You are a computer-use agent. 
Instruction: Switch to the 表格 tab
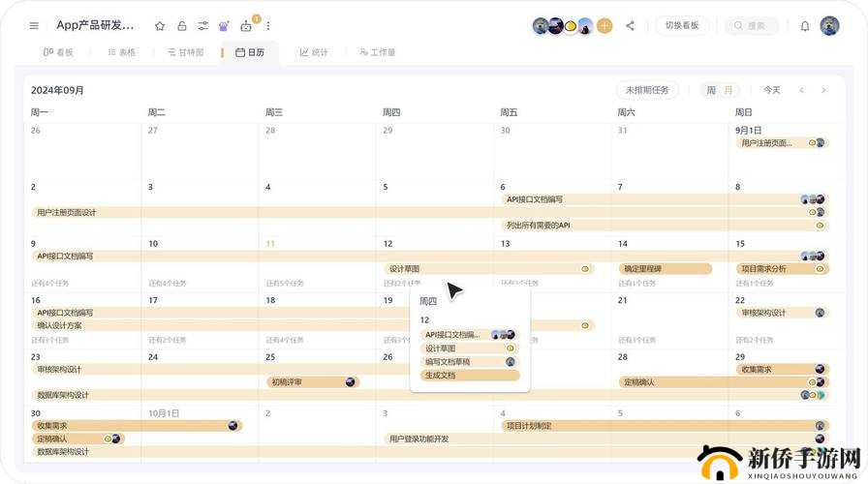122,52
